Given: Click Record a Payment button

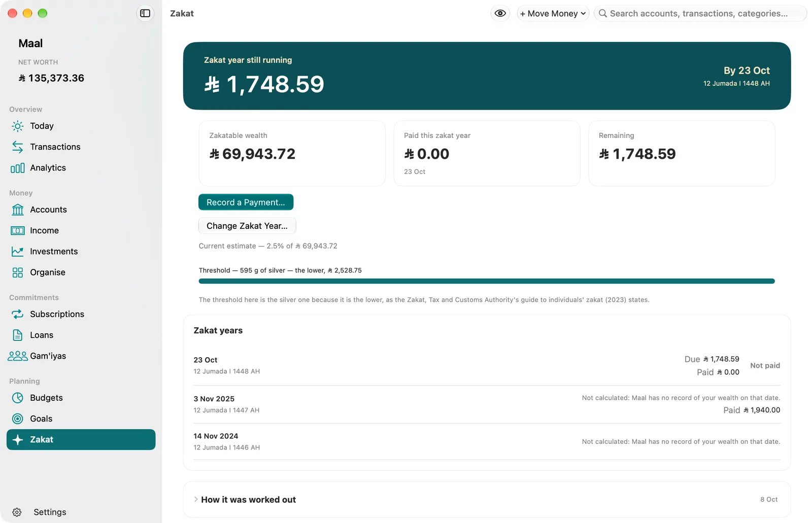Looking at the screenshot, I should tap(246, 202).
